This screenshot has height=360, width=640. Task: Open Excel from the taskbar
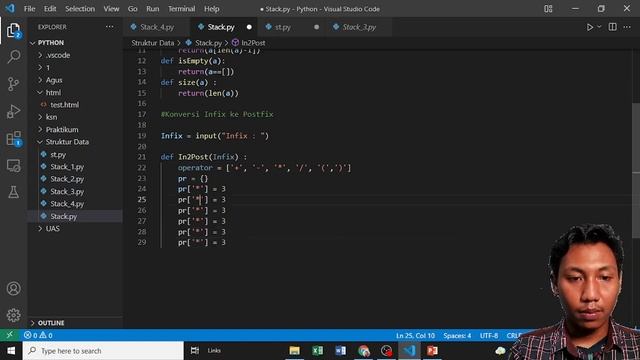(x=318, y=351)
